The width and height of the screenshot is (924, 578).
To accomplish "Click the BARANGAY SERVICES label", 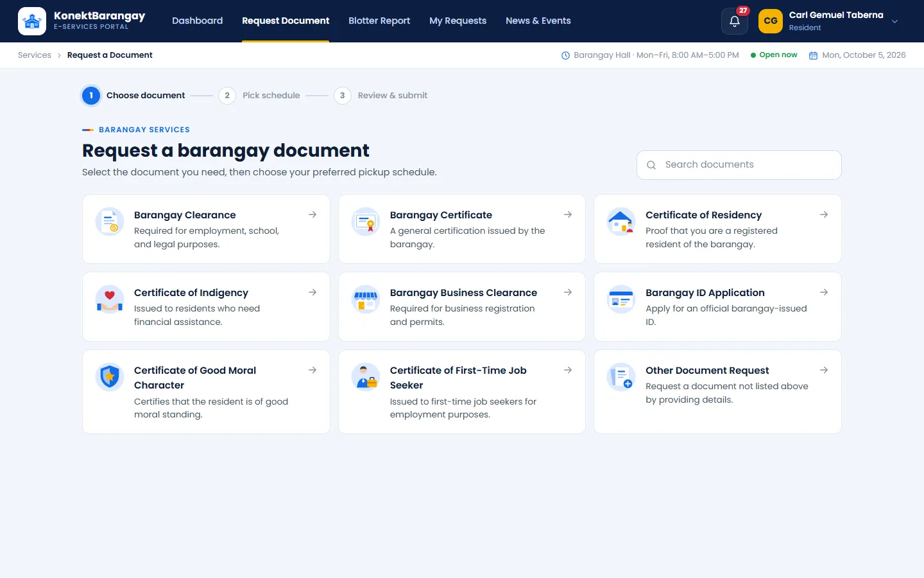I will tap(144, 130).
